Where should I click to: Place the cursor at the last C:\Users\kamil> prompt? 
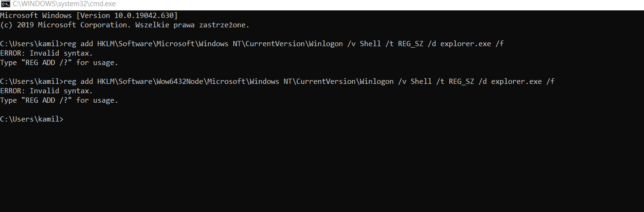pos(32,119)
